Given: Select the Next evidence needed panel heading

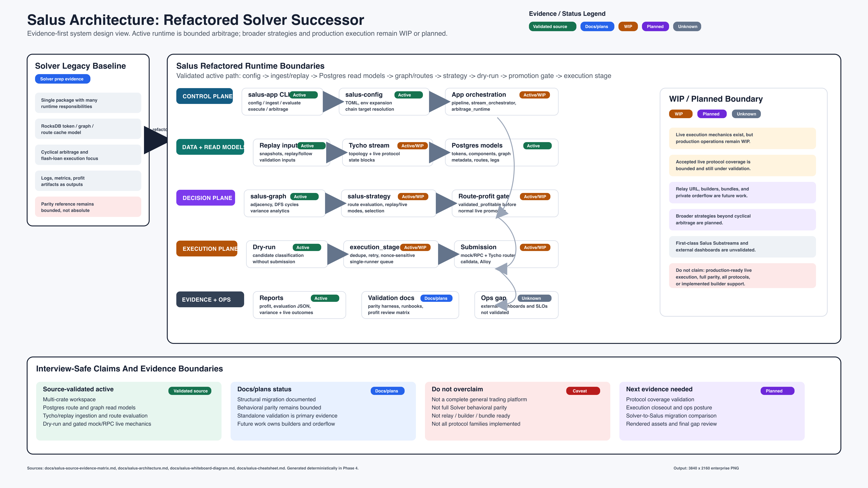Looking at the screenshot, I should pos(659,389).
